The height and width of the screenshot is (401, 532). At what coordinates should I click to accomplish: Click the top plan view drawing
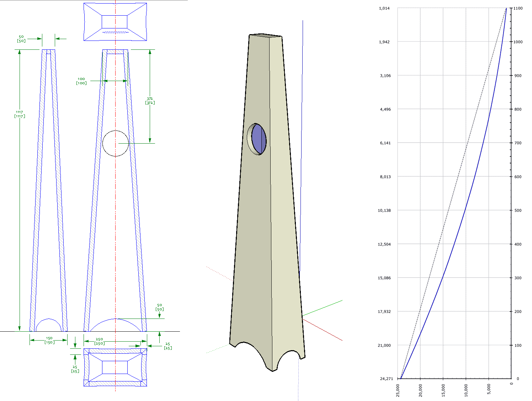[115, 22]
